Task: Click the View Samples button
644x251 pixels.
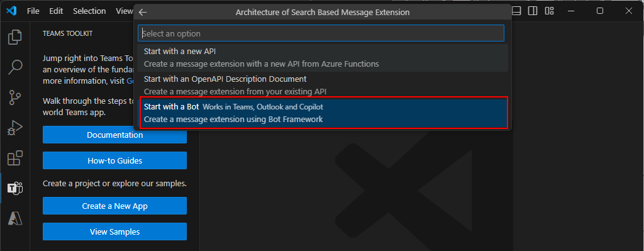Action: point(114,231)
